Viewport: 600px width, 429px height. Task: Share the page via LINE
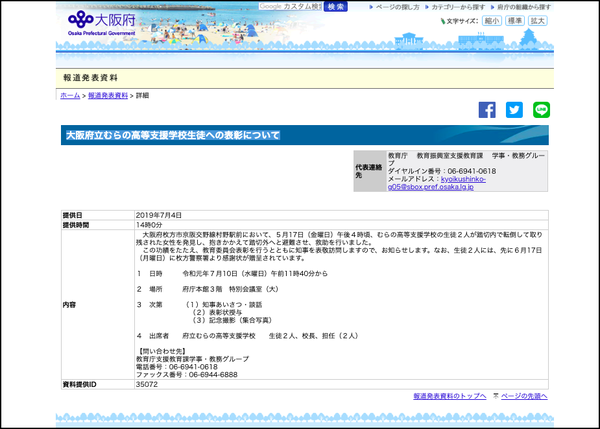tap(541, 110)
